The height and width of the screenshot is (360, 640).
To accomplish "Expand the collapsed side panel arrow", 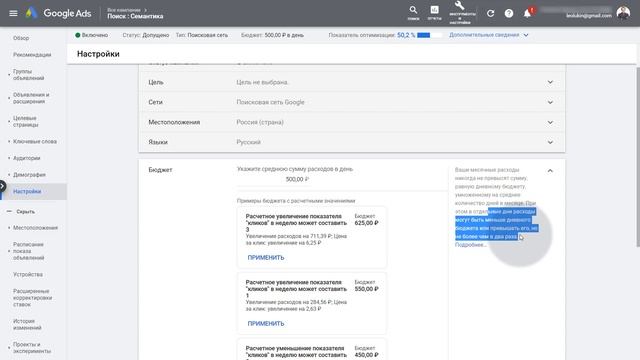I will pyautogui.click(x=2, y=186).
